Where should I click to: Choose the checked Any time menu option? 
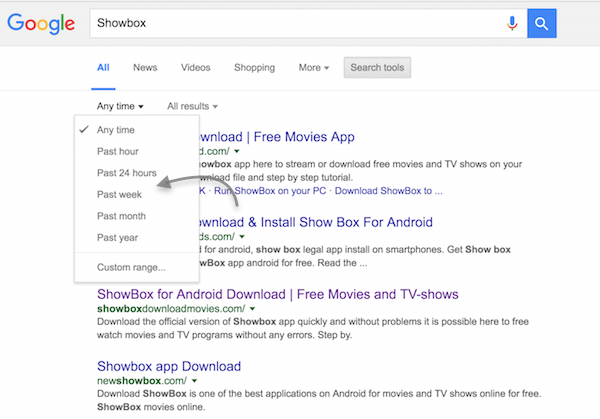coord(137,130)
